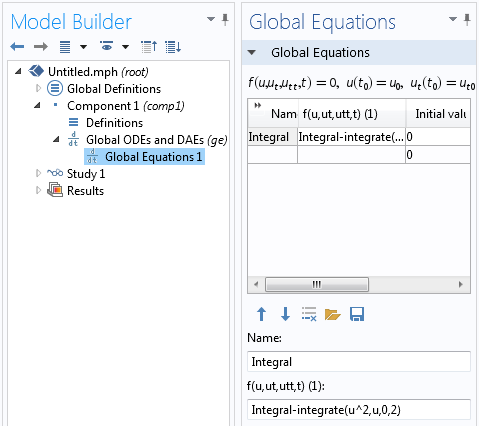Move the equation row up with up arrow
The image size is (479, 426).
click(x=261, y=314)
